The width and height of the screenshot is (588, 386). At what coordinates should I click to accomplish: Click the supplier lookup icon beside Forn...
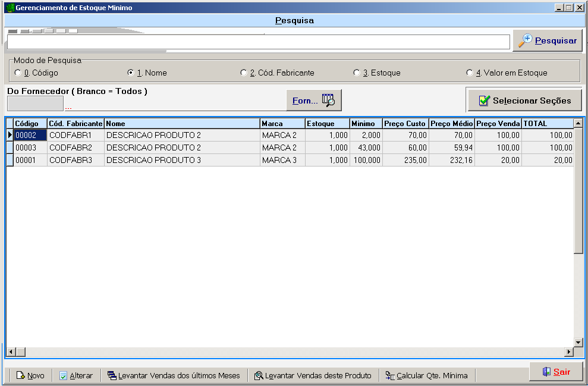(x=328, y=101)
